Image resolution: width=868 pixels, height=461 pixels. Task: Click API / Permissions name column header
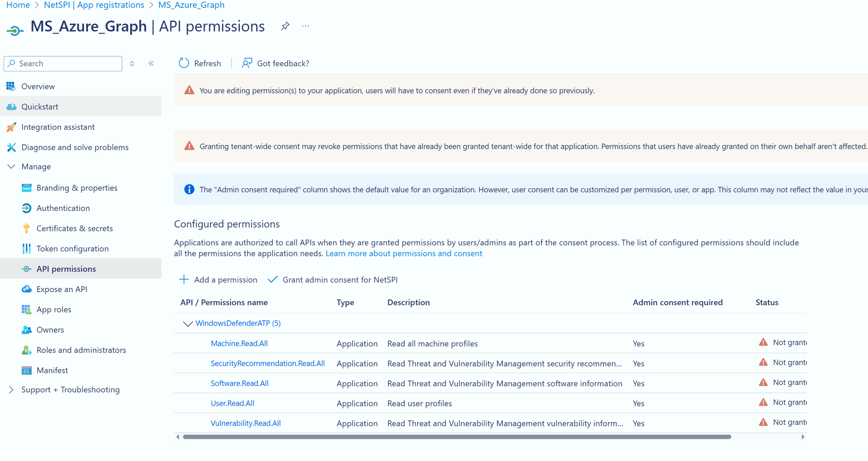click(x=224, y=302)
